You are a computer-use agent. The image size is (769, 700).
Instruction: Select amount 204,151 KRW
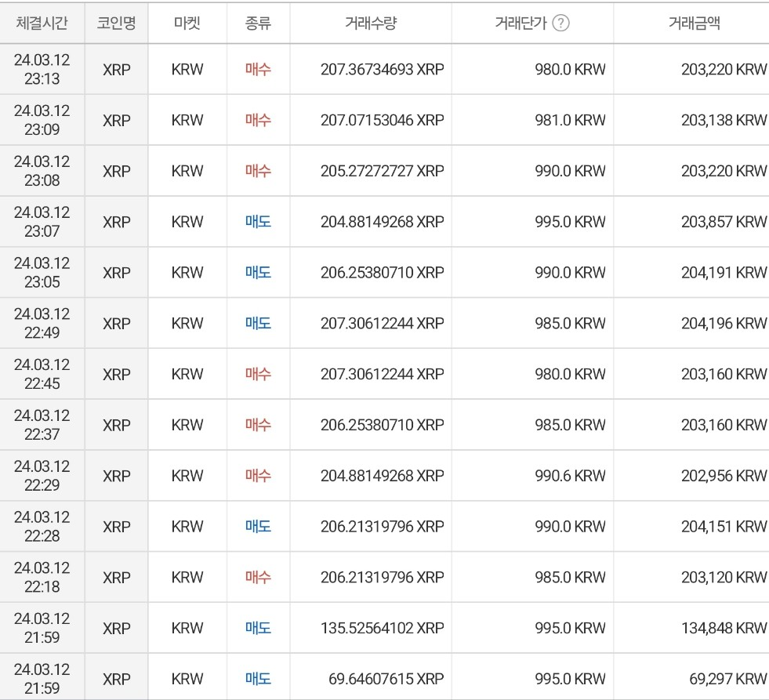point(724,526)
